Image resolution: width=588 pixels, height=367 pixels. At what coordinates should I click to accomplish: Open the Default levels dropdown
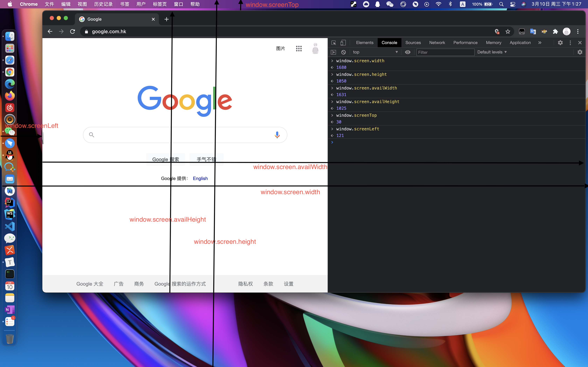492,52
